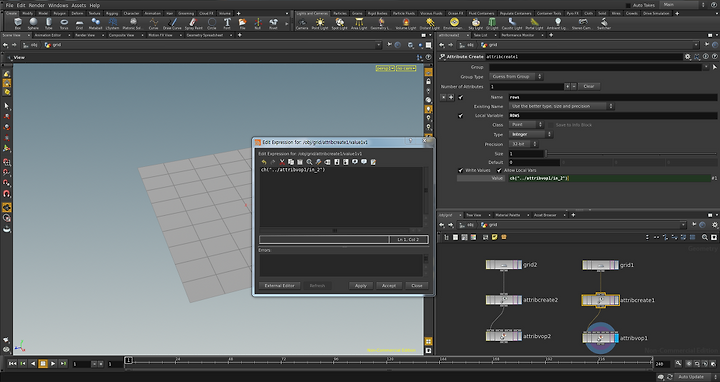Select the Curve shelf tool
720x382 pixels.
click(153, 23)
